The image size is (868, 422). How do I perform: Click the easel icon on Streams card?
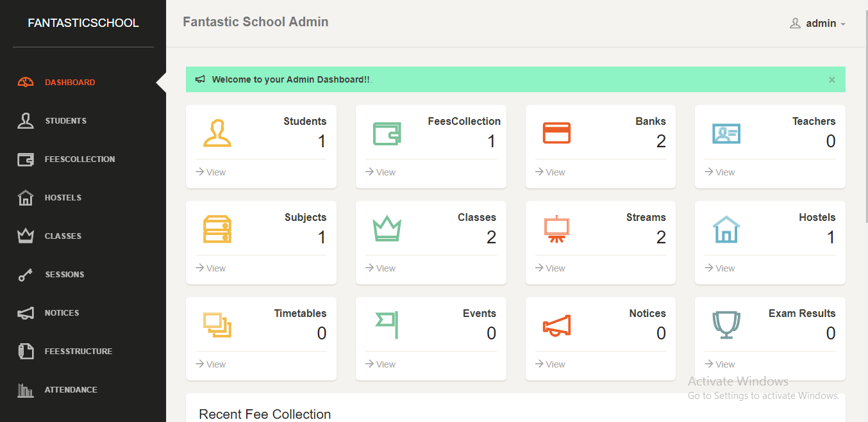pos(556,229)
